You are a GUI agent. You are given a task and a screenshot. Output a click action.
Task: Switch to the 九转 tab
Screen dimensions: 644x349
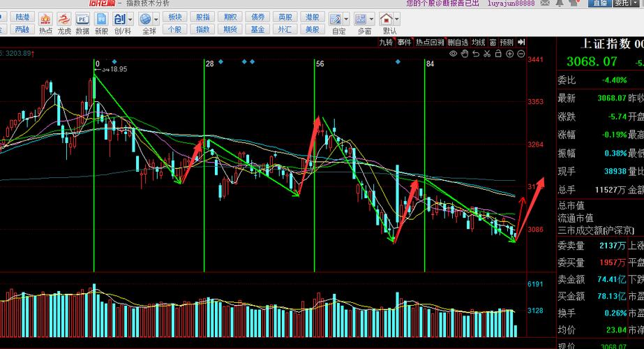pos(386,43)
